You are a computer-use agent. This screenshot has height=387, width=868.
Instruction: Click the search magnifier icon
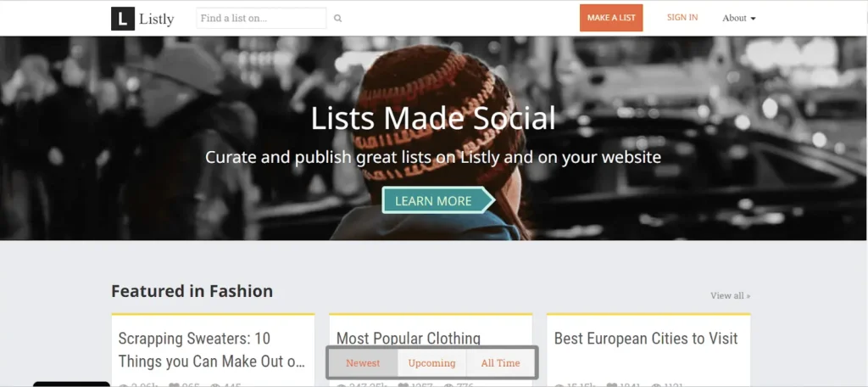337,18
